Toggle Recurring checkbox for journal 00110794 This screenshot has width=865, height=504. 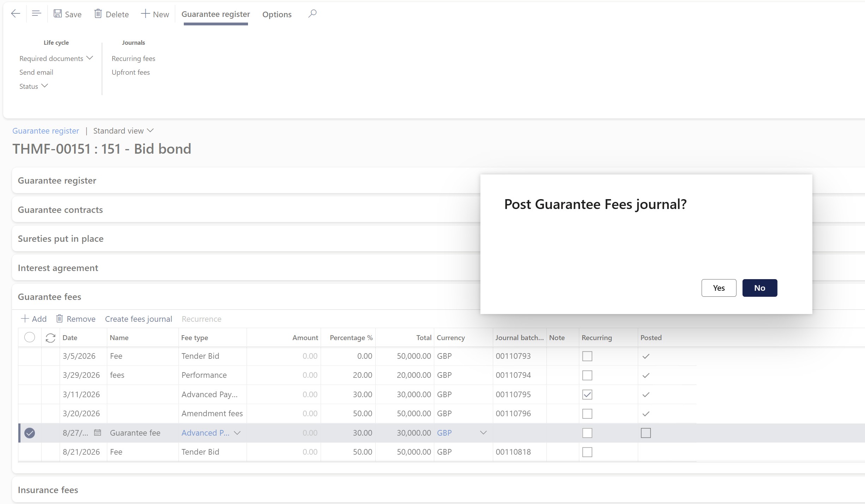point(587,375)
